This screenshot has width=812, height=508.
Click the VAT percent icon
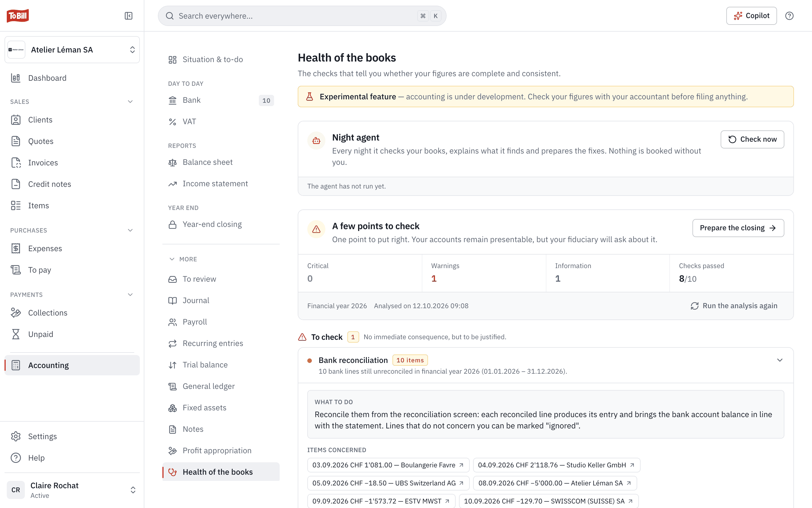[173, 122]
